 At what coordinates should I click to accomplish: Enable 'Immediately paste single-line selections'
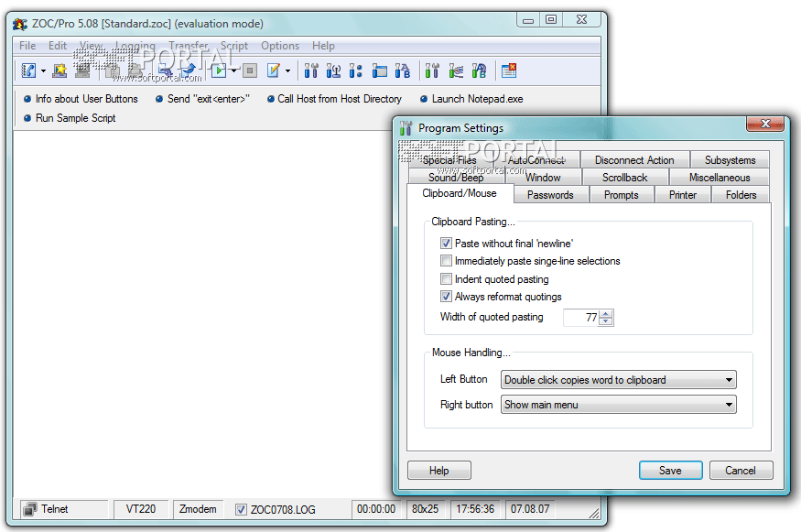446,261
